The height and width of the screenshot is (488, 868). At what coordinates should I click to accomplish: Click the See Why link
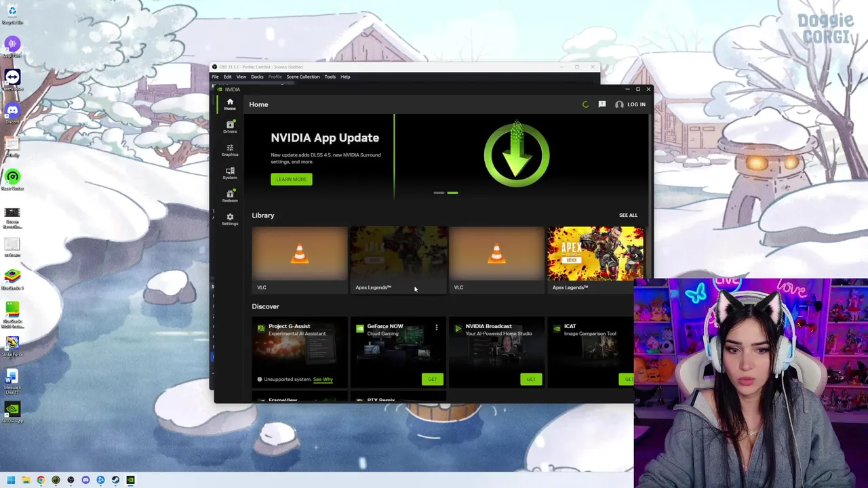(323, 379)
